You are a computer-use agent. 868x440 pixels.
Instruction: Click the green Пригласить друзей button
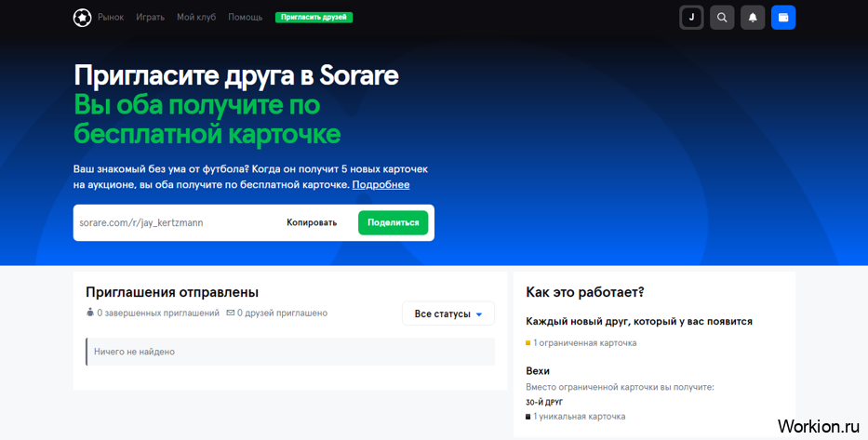coord(314,17)
